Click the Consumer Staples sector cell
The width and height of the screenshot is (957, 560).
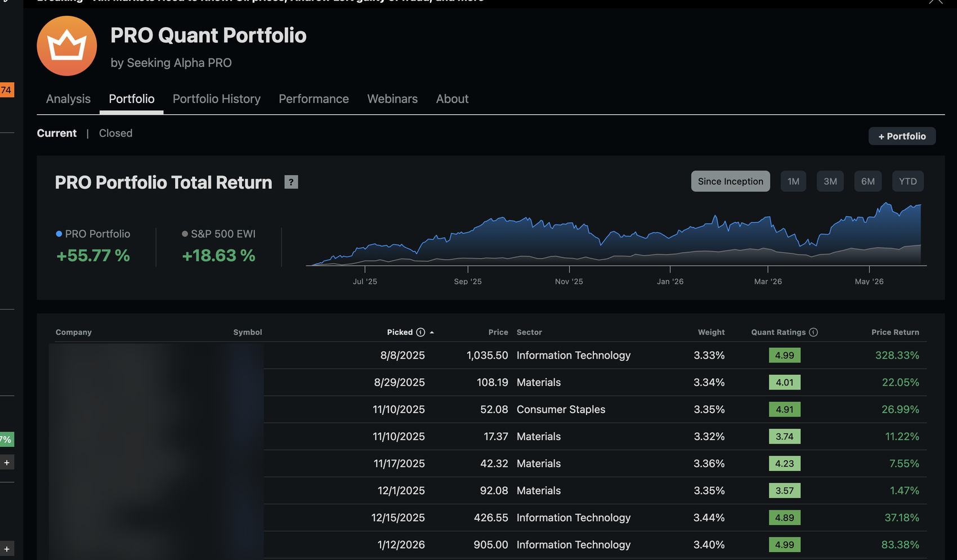561,409
